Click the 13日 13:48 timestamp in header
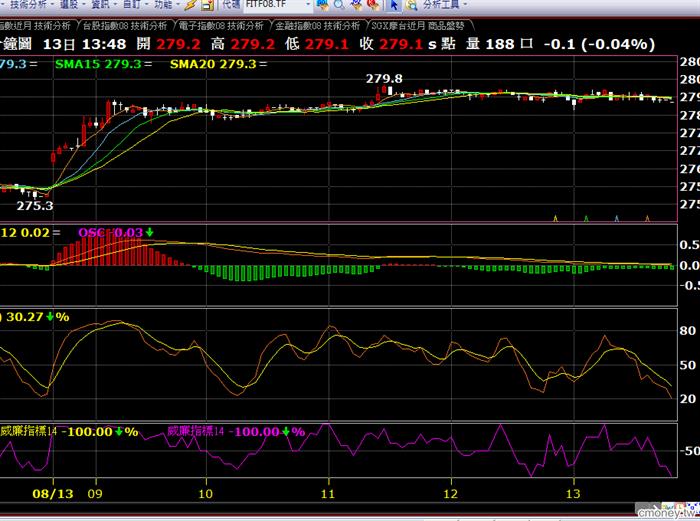The image size is (700, 521). point(84,44)
